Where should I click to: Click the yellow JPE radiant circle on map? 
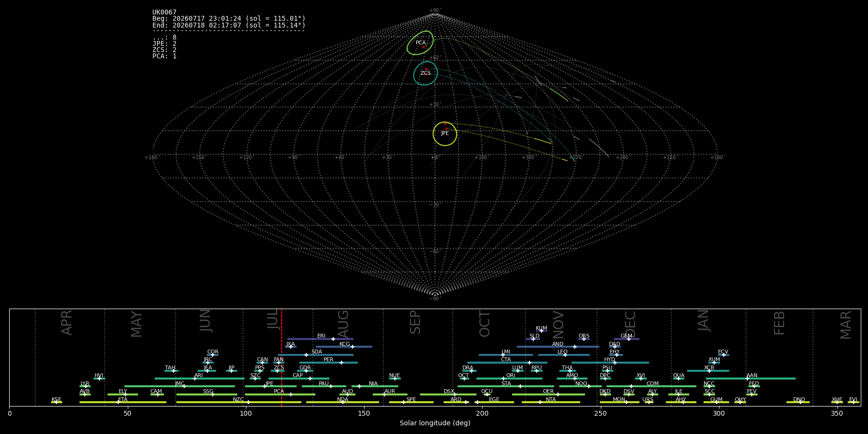tap(445, 134)
